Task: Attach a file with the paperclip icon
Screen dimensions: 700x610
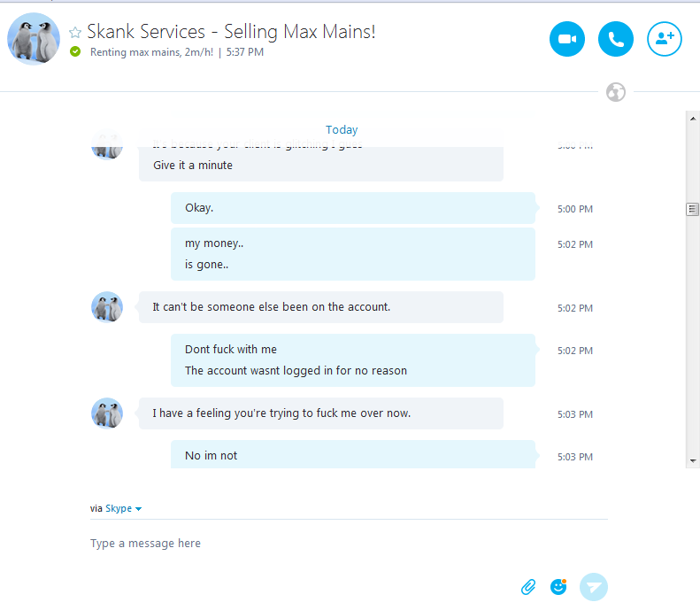Action: (528, 586)
